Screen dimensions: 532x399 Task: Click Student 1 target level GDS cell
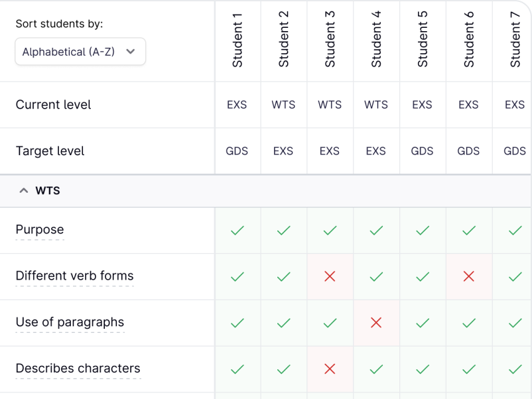237,151
